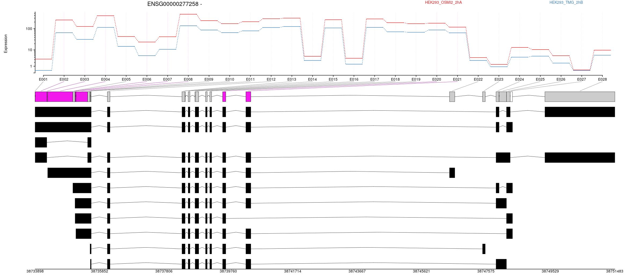
Task: Click exon label E011
Action: pyautogui.click(x=250, y=79)
